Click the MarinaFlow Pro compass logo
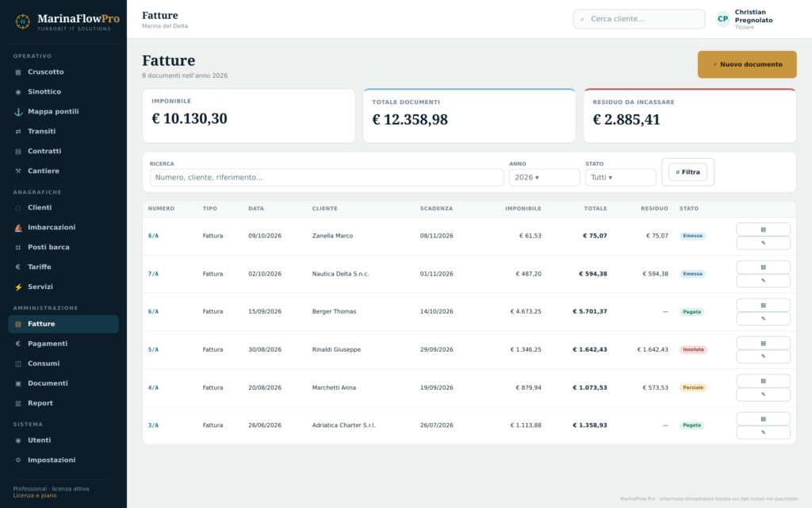Viewport: 812px width, 508px height. (x=22, y=21)
